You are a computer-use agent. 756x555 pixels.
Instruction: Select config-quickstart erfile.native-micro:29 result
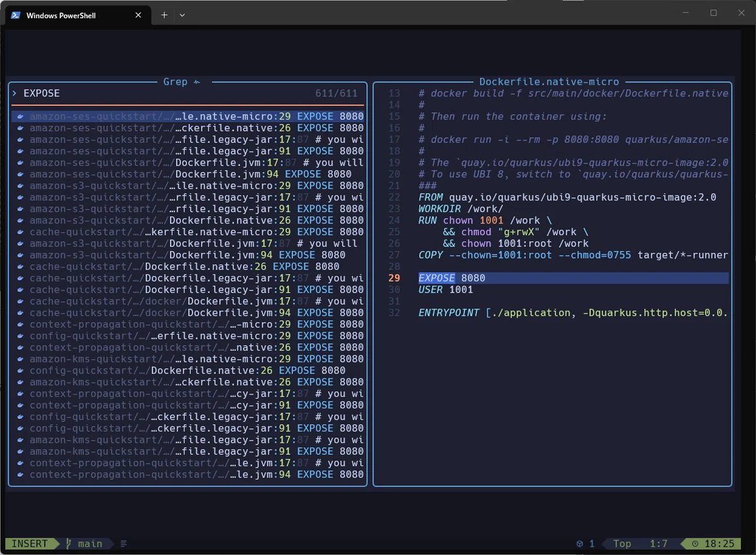[x=188, y=336]
